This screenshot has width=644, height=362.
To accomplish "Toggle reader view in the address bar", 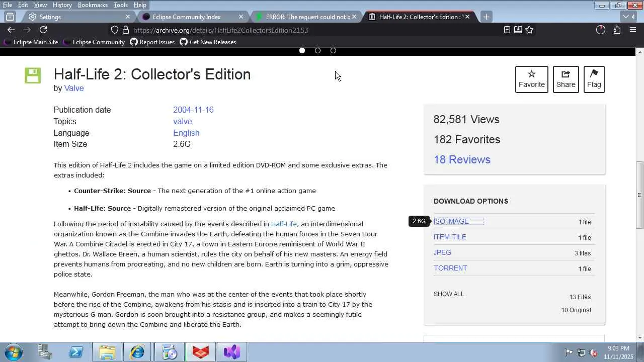I will tap(507, 30).
